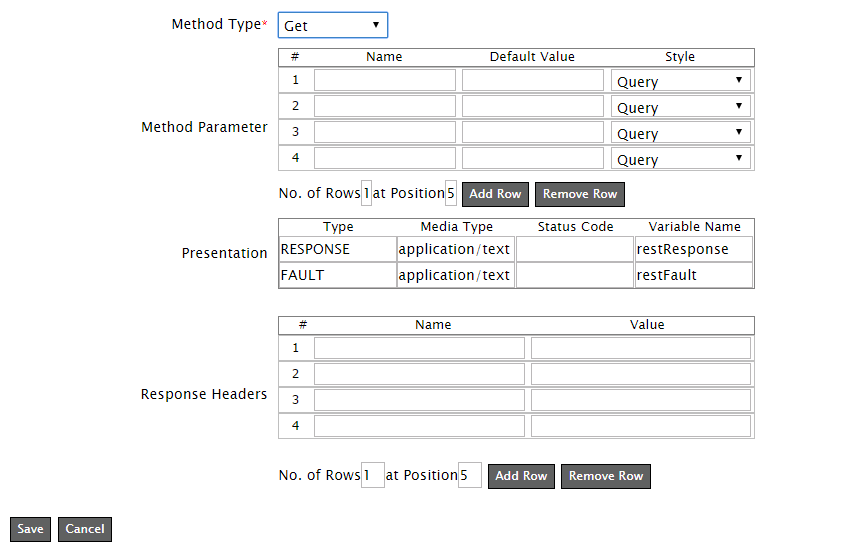Click No. of Rows field under Response Headers
Screen dimensions: 841x560
[x=373, y=475]
